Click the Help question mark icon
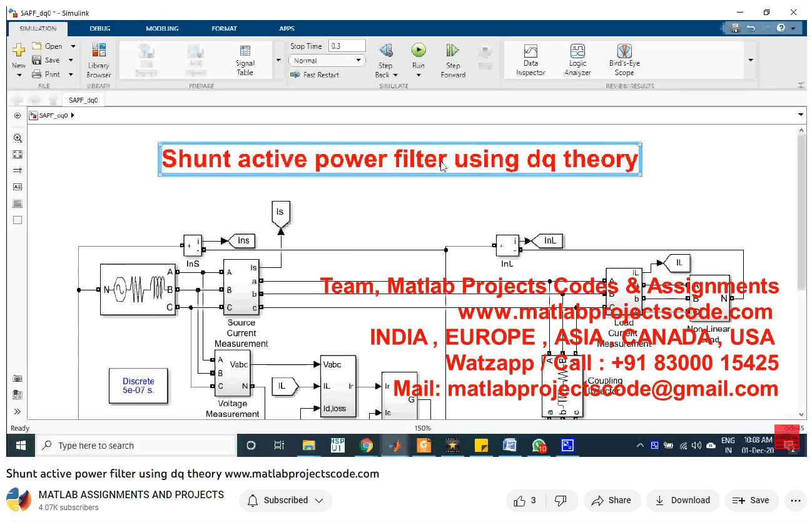 781,28
